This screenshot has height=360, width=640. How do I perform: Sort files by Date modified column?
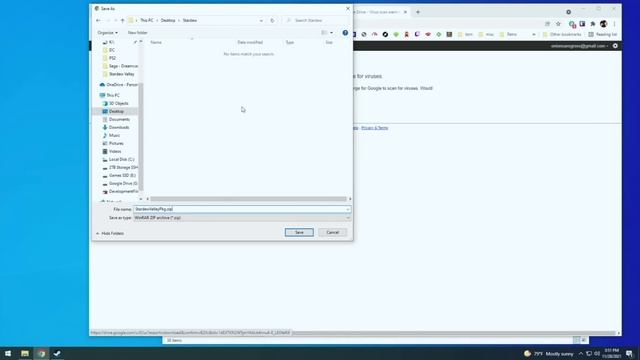point(250,42)
